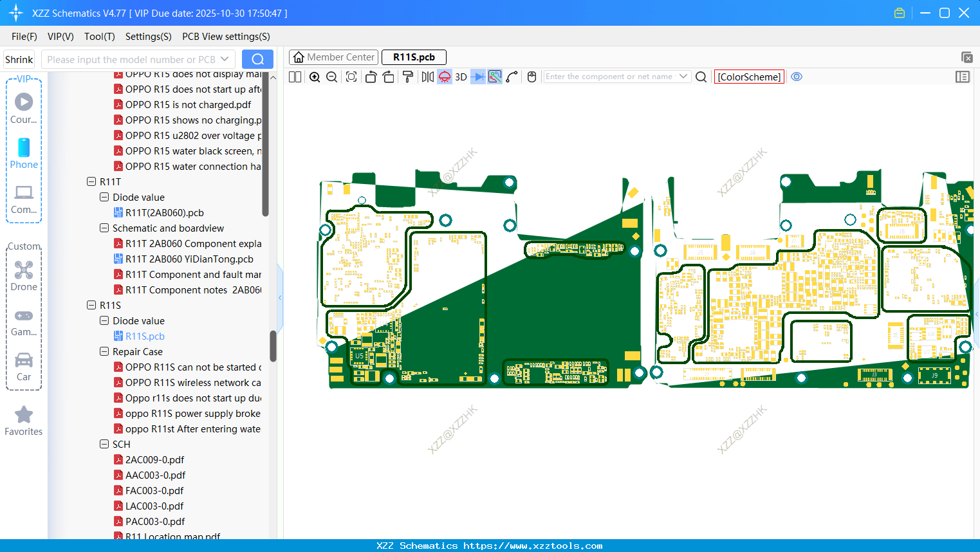Search for the entered component or net

click(x=701, y=77)
